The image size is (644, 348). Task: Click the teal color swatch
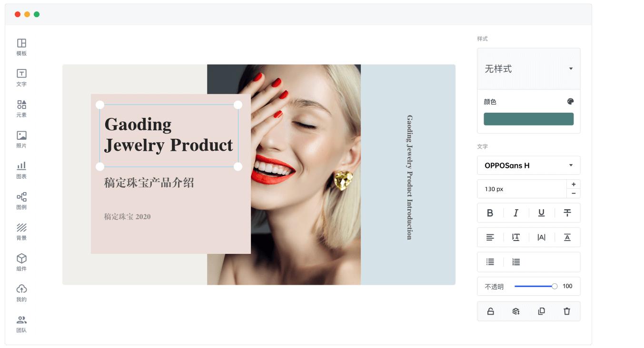tap(528, 119)
